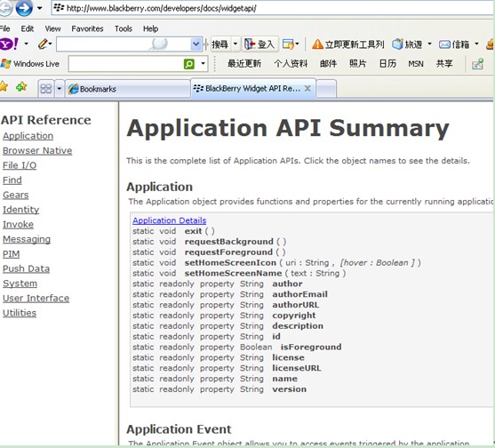Click 邮件 in Windows Live toolbar

click(x=328, y=64)
